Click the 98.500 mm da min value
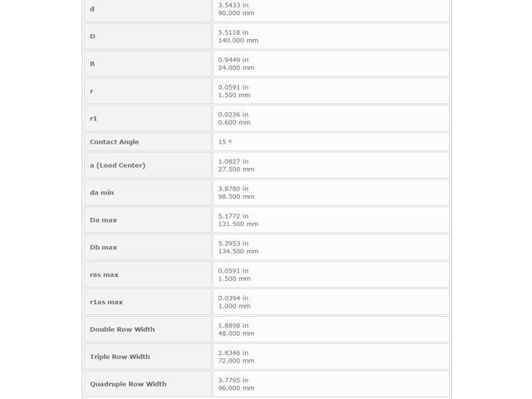532x399 pixels. tap(236, 197)
